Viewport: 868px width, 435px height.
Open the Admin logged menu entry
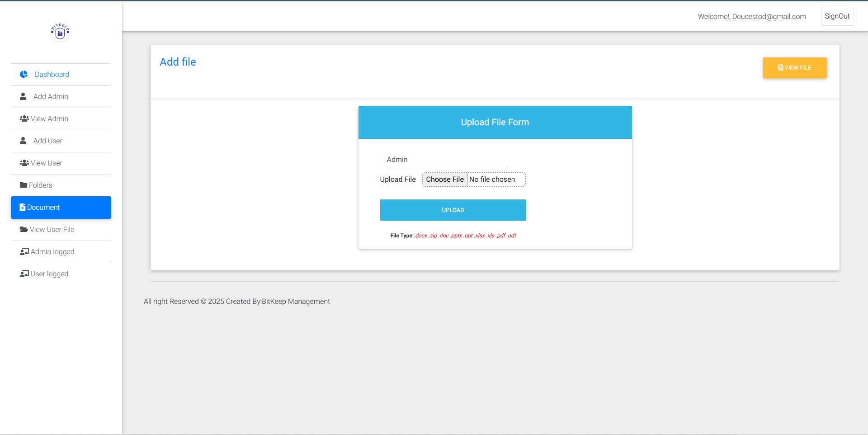pos(52,251)
